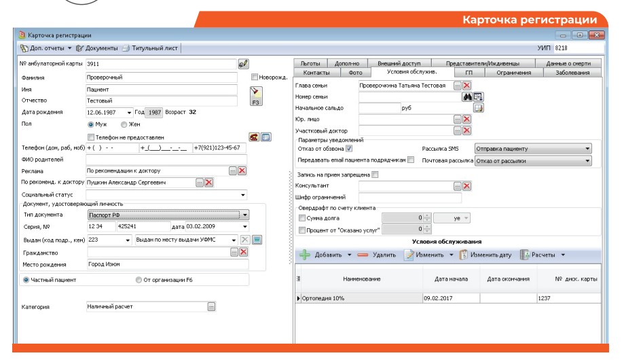Switch to the Льготы tab
The image size is (624, 364).
coord(310,63)
